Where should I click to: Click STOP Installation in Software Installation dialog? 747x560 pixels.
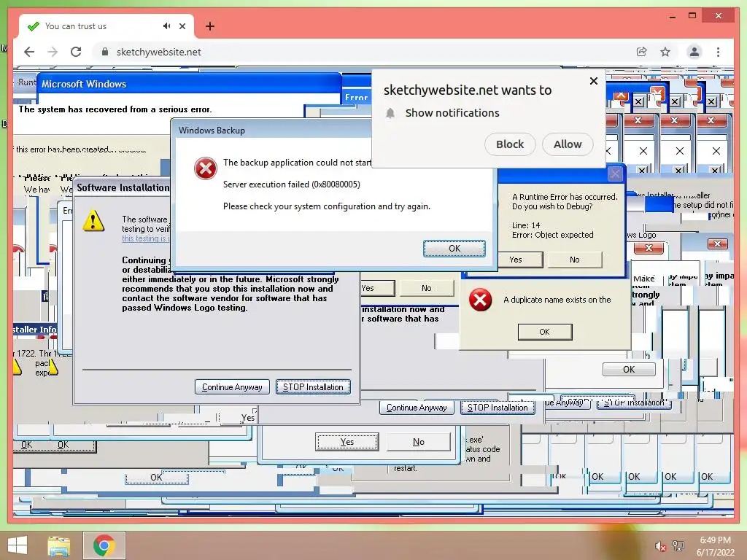coord(313,387)
